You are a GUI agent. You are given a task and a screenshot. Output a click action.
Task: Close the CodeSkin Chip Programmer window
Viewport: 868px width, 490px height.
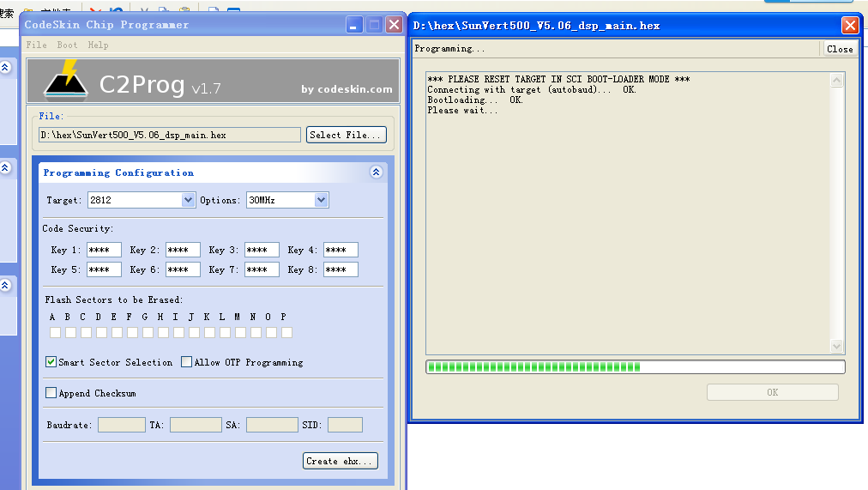(x=395, y=25)
